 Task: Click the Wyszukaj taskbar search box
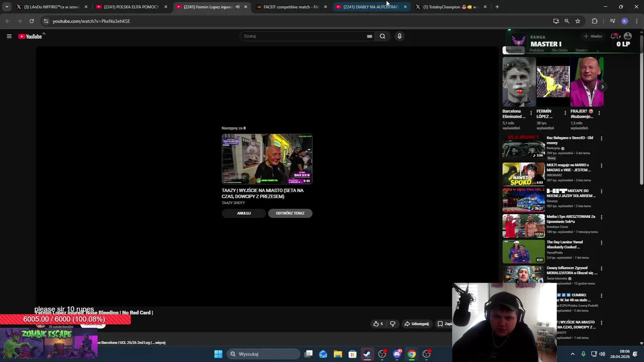(263, 354)
